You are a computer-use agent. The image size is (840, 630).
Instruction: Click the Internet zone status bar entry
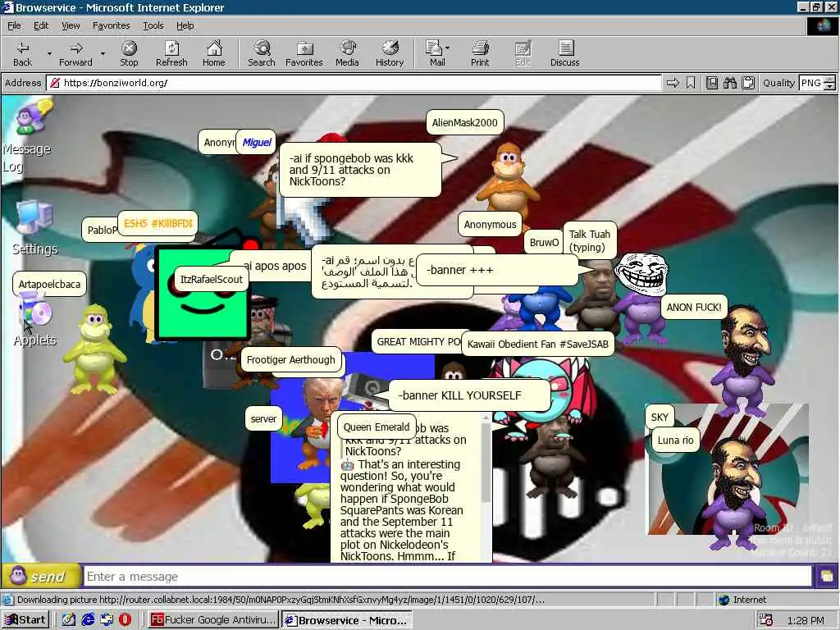click(x=749, y=600)
